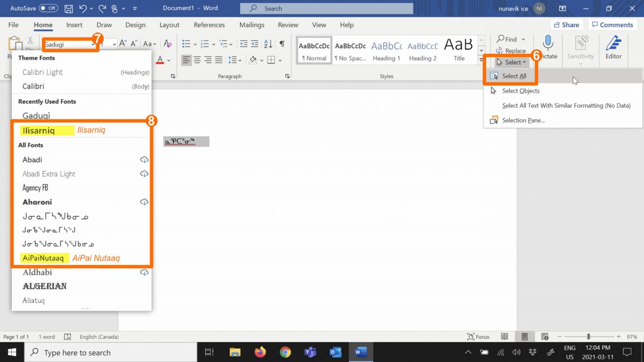Choose Select All from the menu

point(514,76)
